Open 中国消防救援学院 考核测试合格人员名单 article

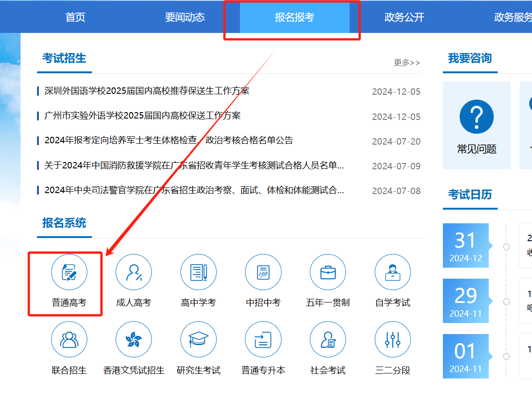coord(194,165)
